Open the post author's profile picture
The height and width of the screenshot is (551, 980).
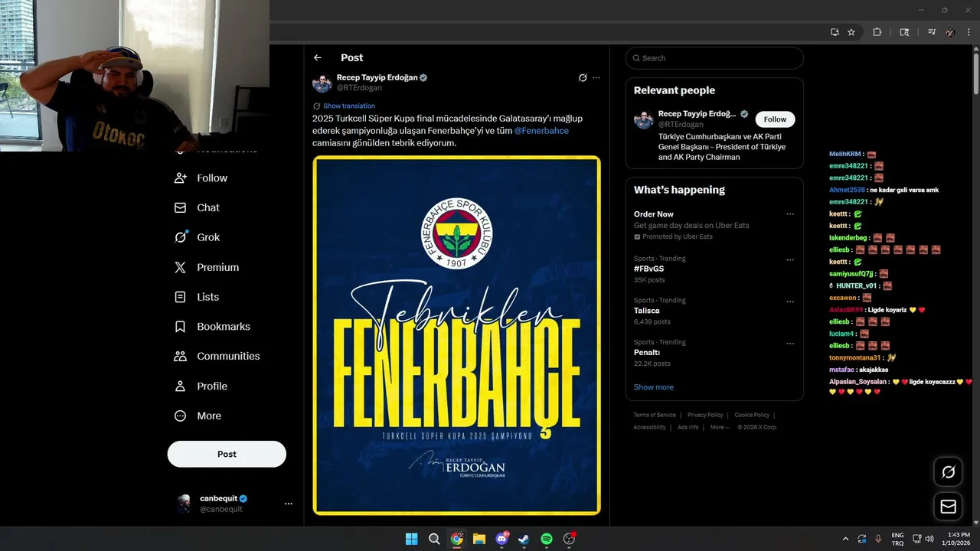(322, 83)
